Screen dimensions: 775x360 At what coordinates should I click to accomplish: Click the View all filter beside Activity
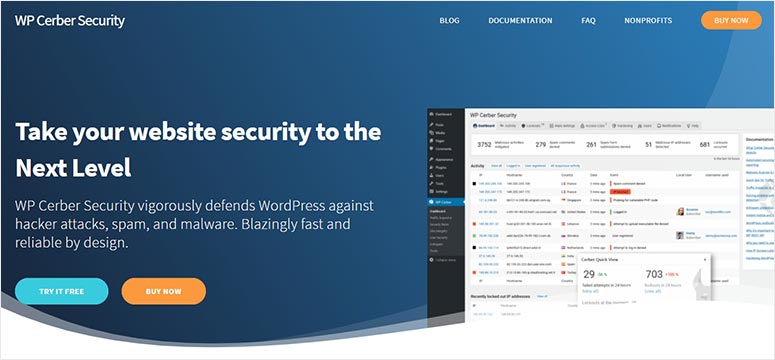[x=496, y=166]
